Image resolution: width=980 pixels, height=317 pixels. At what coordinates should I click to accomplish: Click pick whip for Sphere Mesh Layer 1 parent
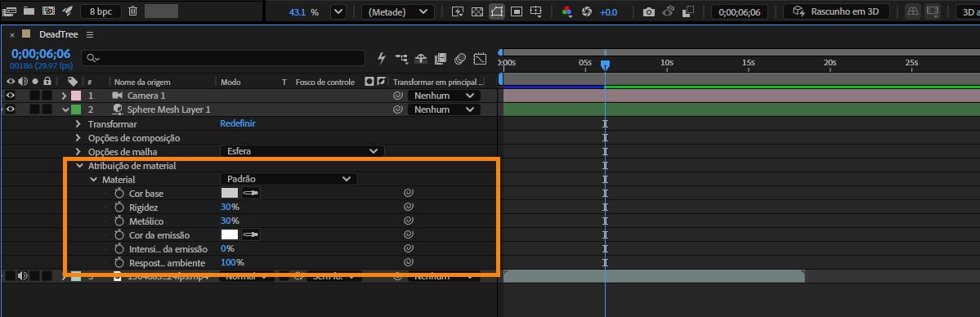pyautogui.click(x=397, y=109)
